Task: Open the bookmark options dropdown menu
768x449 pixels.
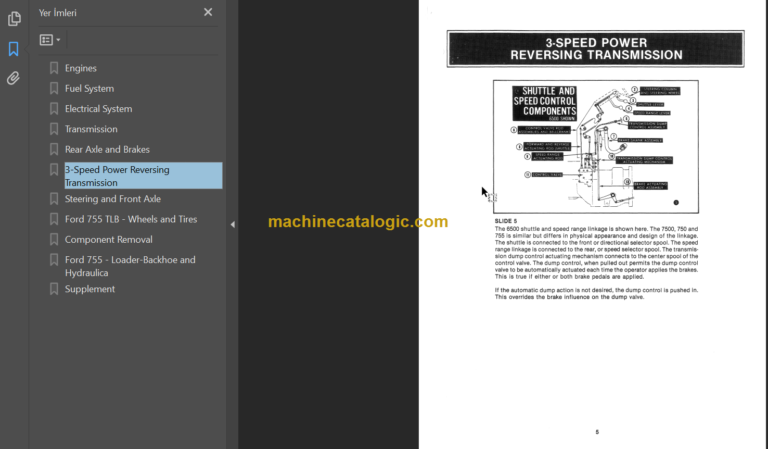Action: click(50, 40)
